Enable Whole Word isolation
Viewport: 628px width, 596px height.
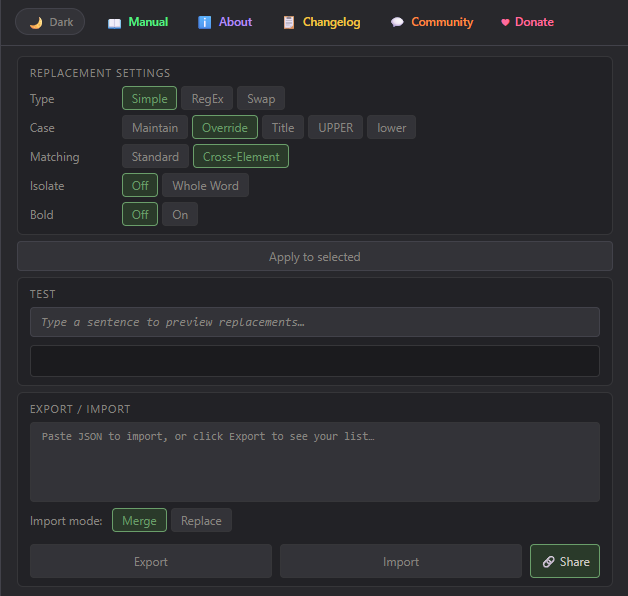[x=205, y=185]
